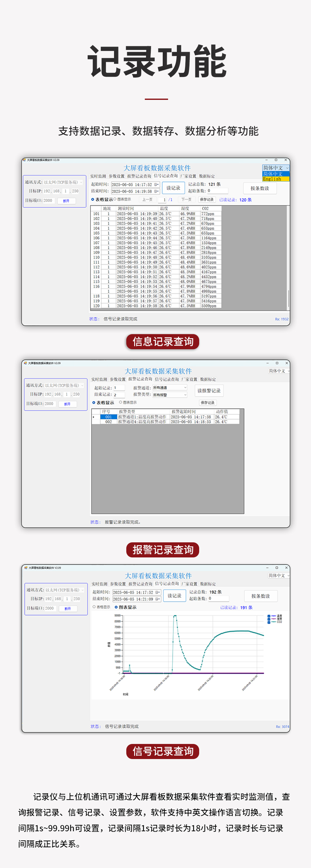The height and width of the screenshot is (868, 311).
Task: Expand the 报警类型 dropdown
Action: pos(185,394)
